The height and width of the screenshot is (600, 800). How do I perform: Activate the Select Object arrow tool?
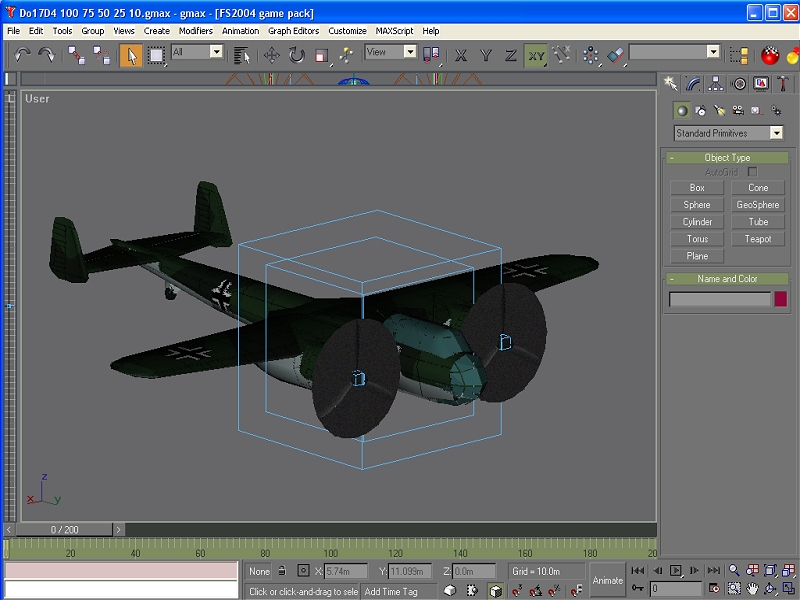tap(131, 55)
